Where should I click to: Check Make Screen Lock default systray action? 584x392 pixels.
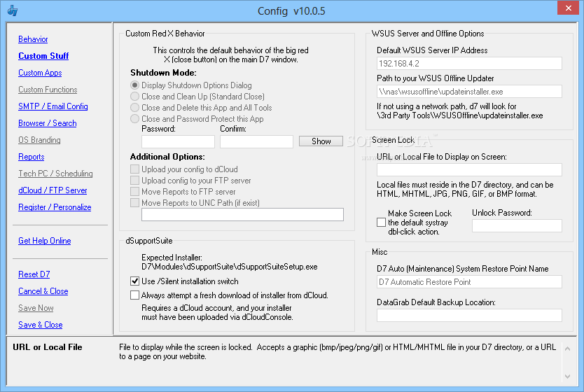pos(382,222)
